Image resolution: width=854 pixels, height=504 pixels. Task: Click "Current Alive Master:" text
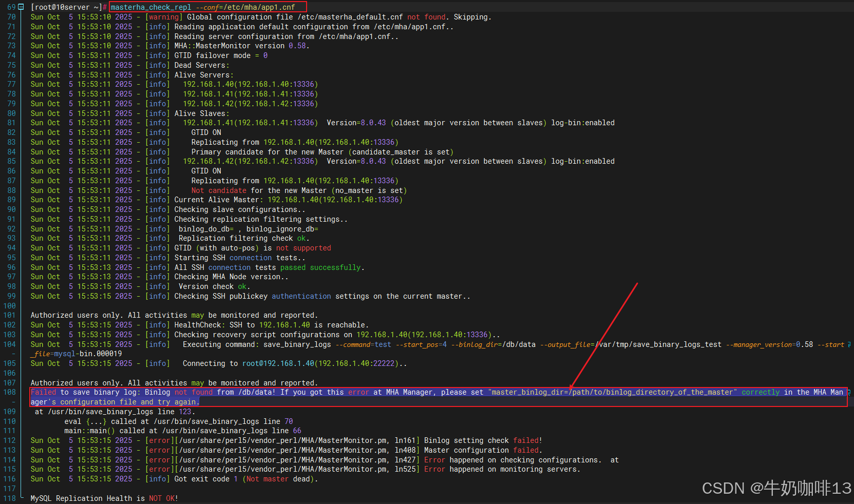pyautogui.click(x=219, y=200)
